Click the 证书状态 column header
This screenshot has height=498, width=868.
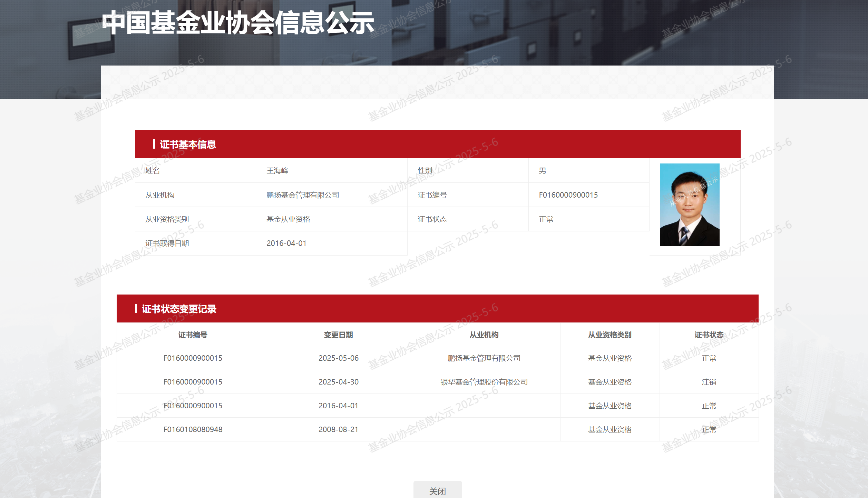[x=709, y=335]
